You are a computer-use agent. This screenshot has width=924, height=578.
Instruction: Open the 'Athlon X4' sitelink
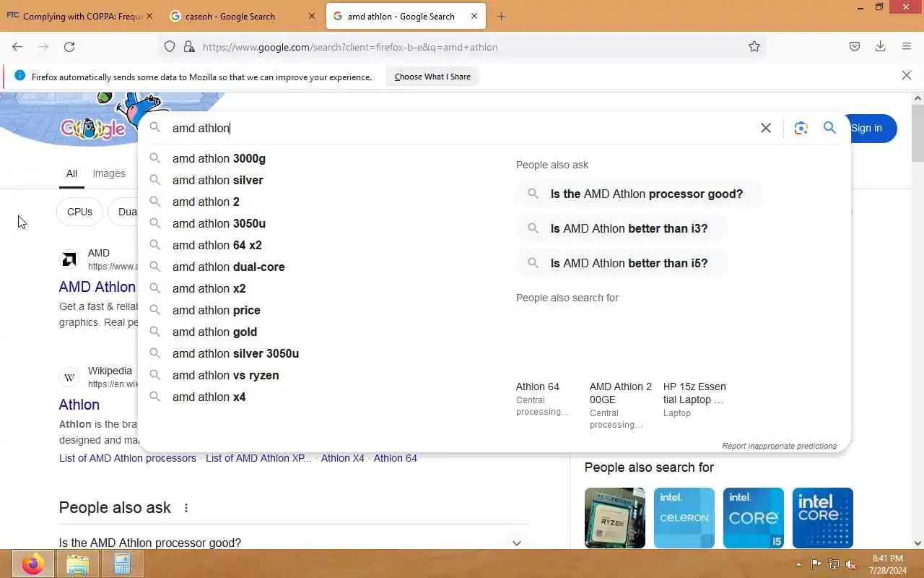342,458
